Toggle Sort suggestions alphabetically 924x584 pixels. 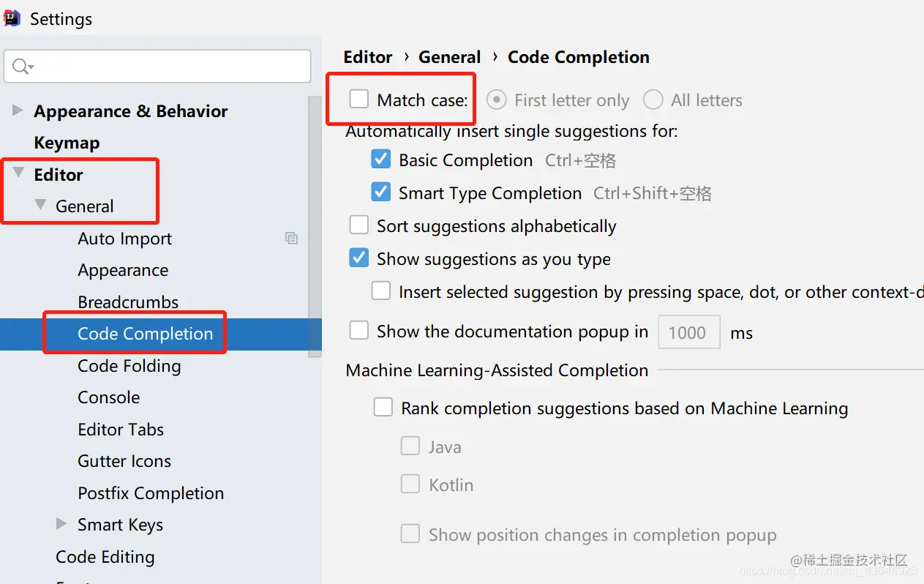(358, 225)
